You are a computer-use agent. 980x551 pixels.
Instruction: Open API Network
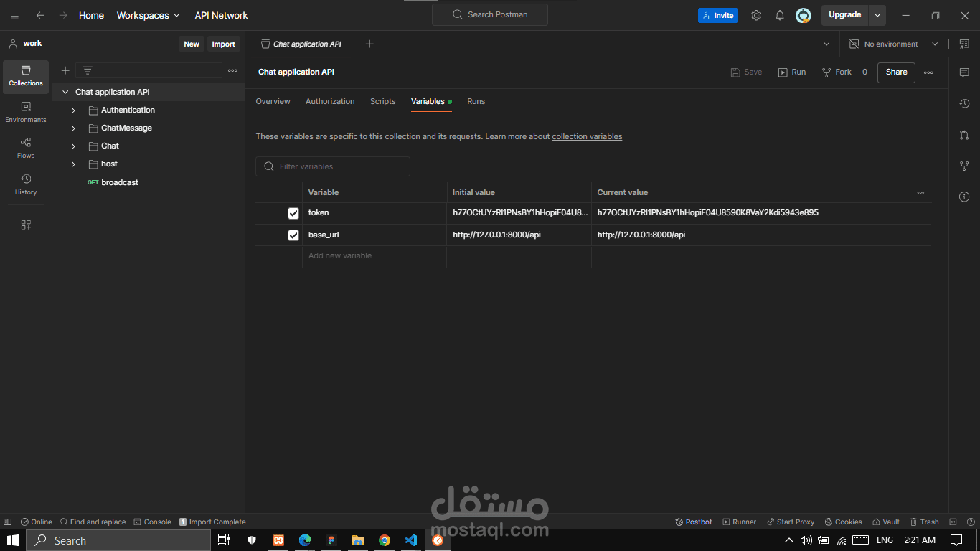click(x=221, y=15)
